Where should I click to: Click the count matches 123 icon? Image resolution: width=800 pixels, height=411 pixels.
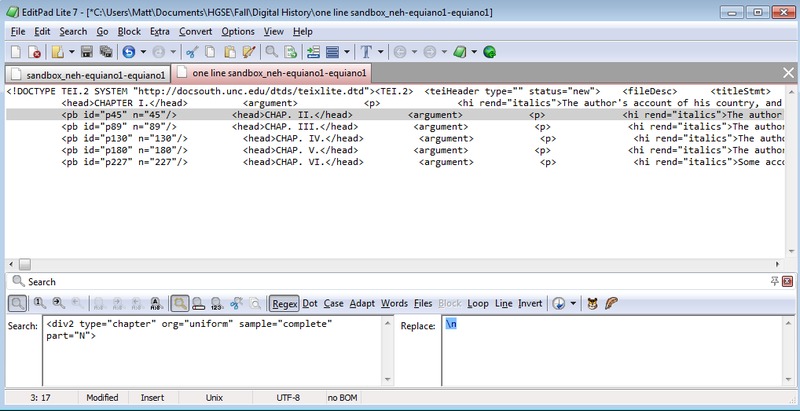pos(217,303)
